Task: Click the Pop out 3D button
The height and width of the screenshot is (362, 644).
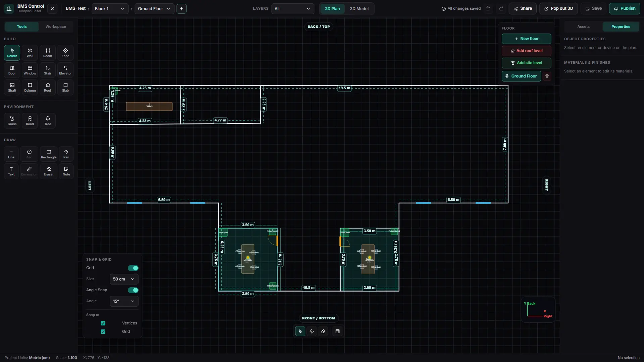Action: [x=558, y=9]
